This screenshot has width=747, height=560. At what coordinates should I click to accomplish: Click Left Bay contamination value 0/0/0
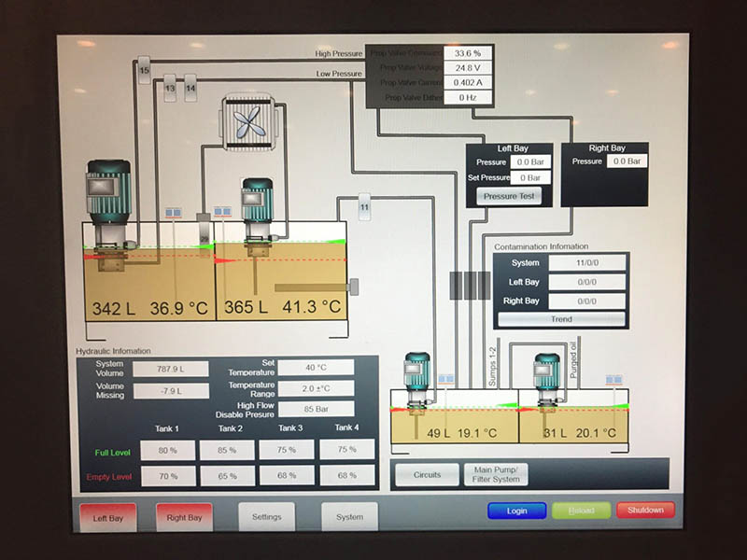(x=587, y=282)
